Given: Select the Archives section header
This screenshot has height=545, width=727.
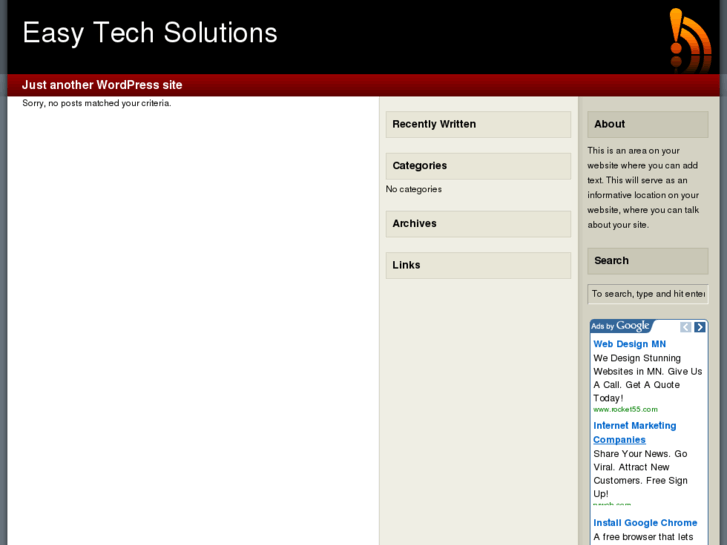Looking at the screenshot, I should 415,224.
